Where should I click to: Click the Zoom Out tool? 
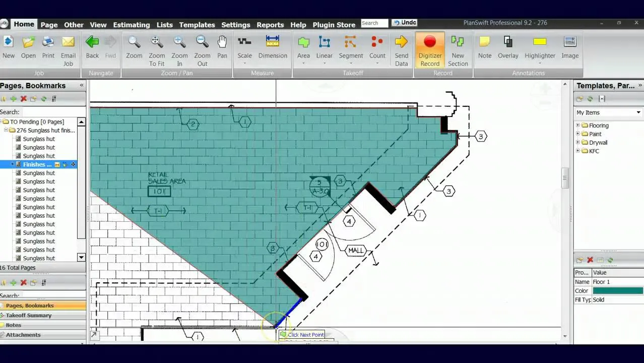202,51
